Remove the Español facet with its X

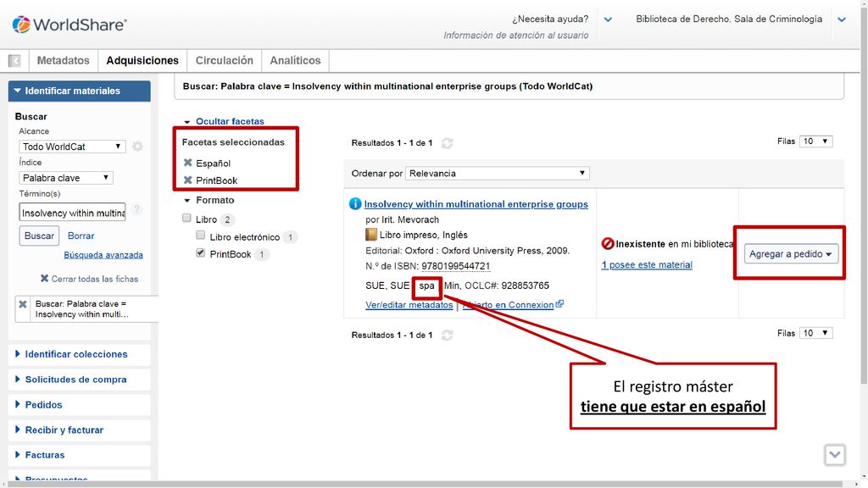pos(187,163)
